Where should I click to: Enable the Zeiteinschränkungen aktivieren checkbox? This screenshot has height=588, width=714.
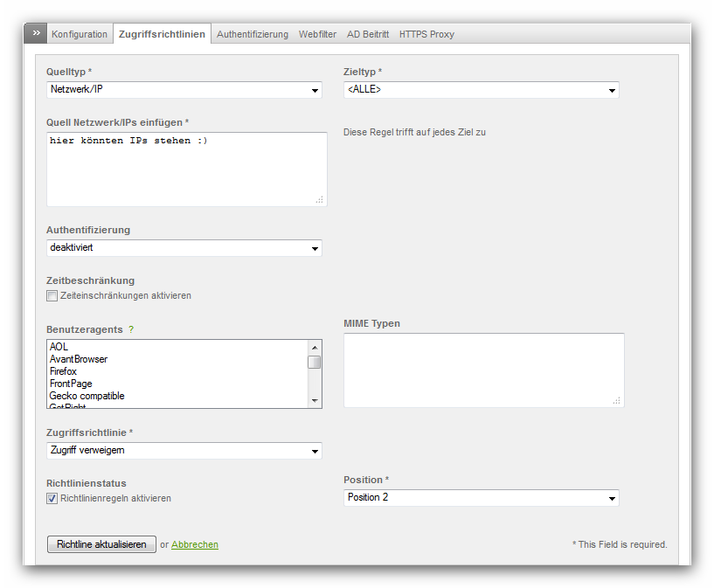(52, 296)
